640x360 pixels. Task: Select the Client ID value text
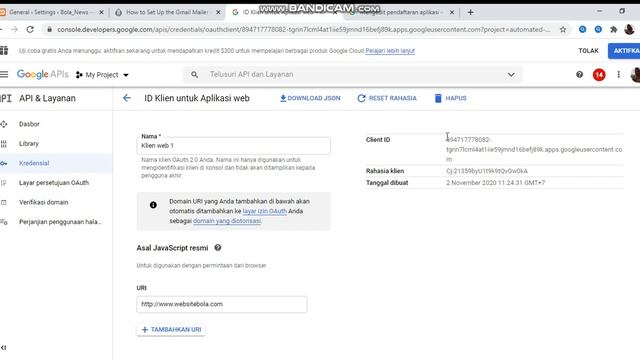point(534,149)
